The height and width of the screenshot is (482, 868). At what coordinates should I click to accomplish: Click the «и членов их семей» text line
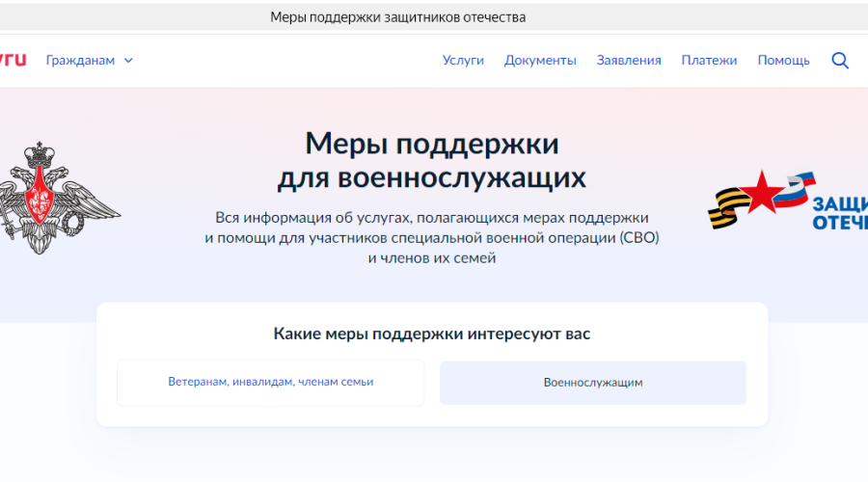(x=432, y=258)
